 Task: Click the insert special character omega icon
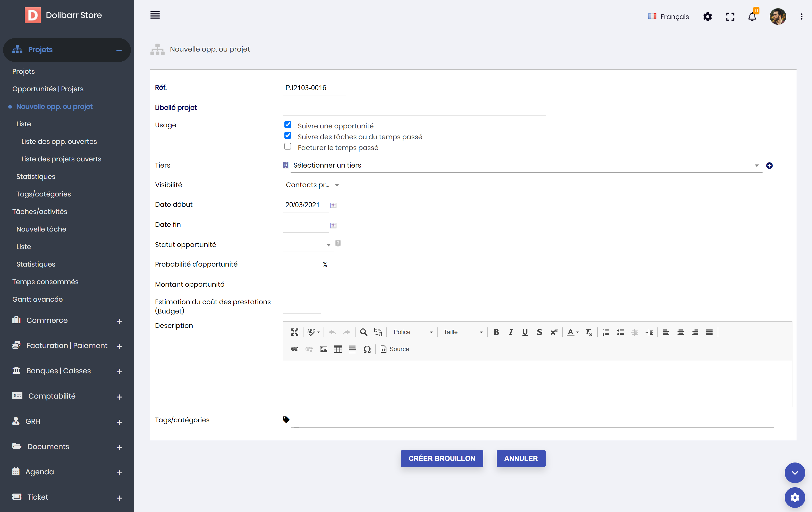(x=367, y=349)
